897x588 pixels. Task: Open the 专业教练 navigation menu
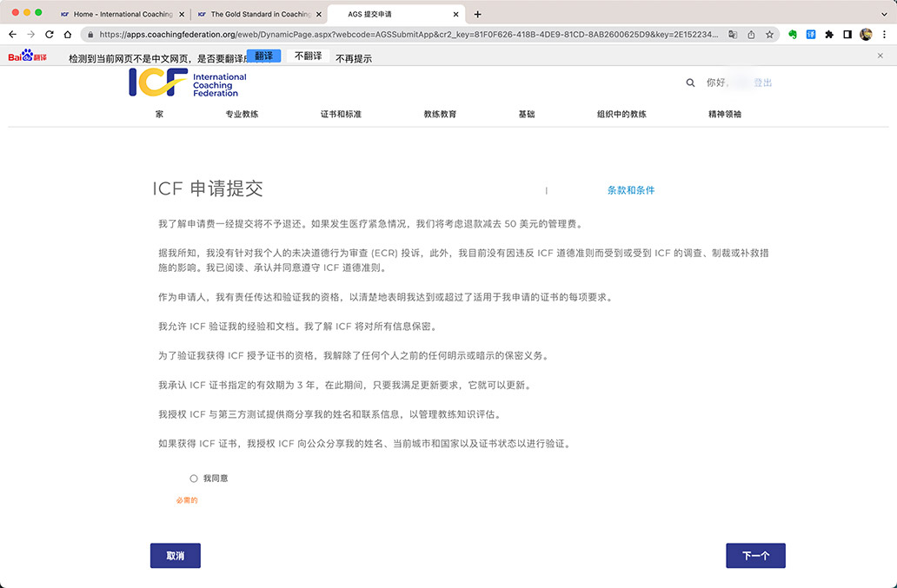point(242,115)
